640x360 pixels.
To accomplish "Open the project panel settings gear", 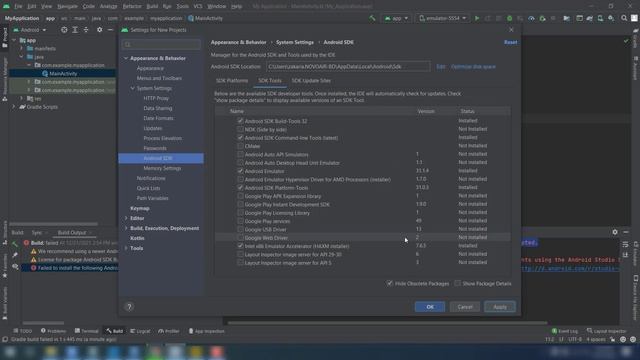I will [100, 30].
